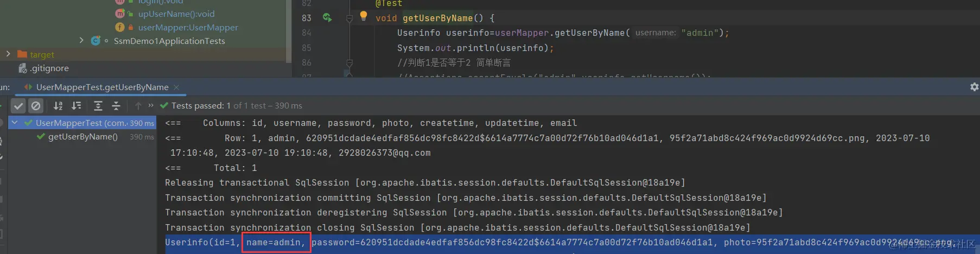The image size is (980, 254).
Task: Sort test results alphabetically
Action: (58, 106)
